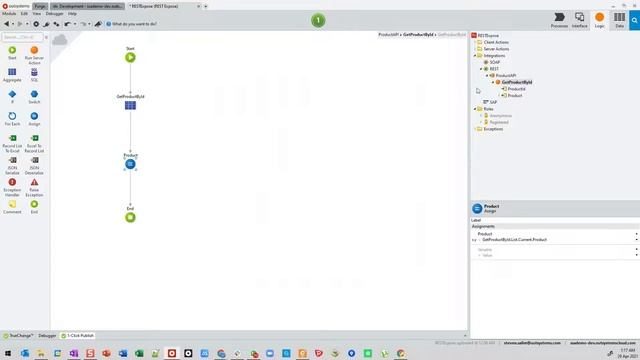The image size is (640, 360).
Task: Switch to the Forge tab
Action: coord(40,6)
